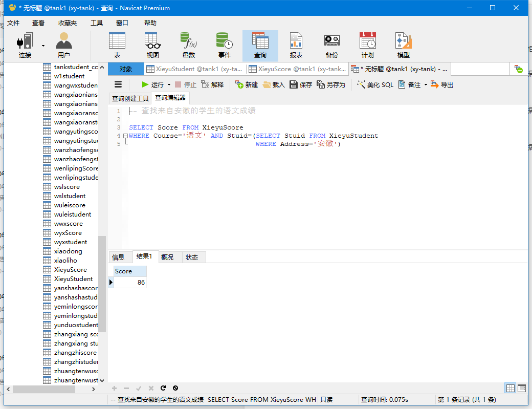Switch to the XieyuStudent @tank1 tab
Viewport: 532px width, 409px height.
[195, 69]
